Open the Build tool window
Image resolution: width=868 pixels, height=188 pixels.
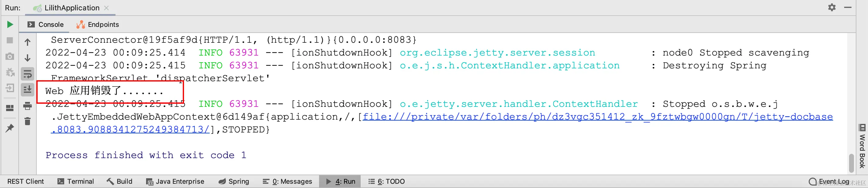tap(119, 181)
